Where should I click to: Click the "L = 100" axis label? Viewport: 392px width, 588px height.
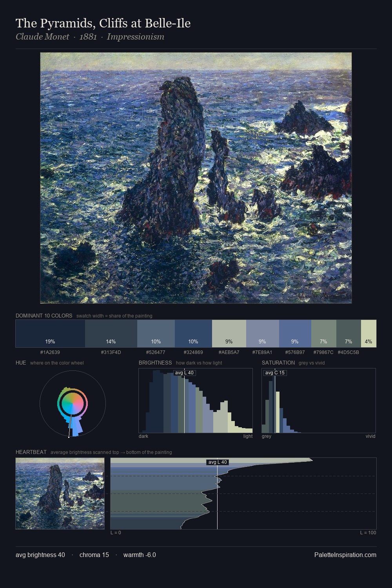[x=368, y=533]
